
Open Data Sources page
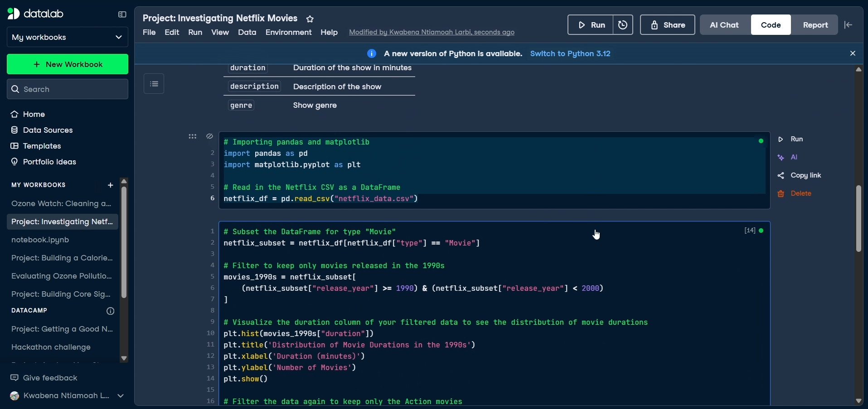[x=42, y=130]
